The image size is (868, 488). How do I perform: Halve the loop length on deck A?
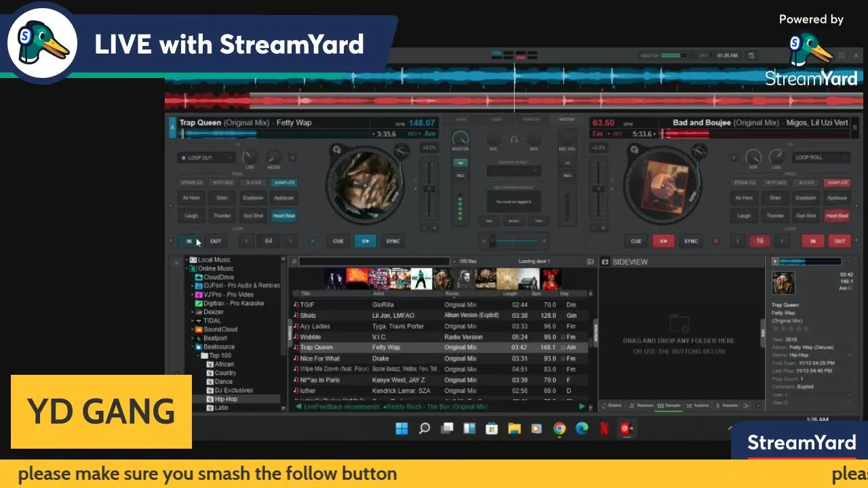[247, 241]
